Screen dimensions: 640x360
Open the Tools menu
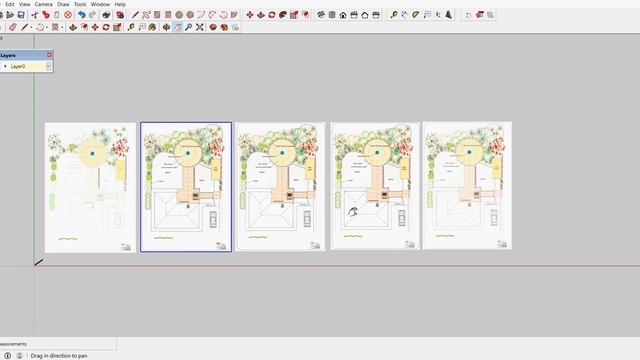80,4
